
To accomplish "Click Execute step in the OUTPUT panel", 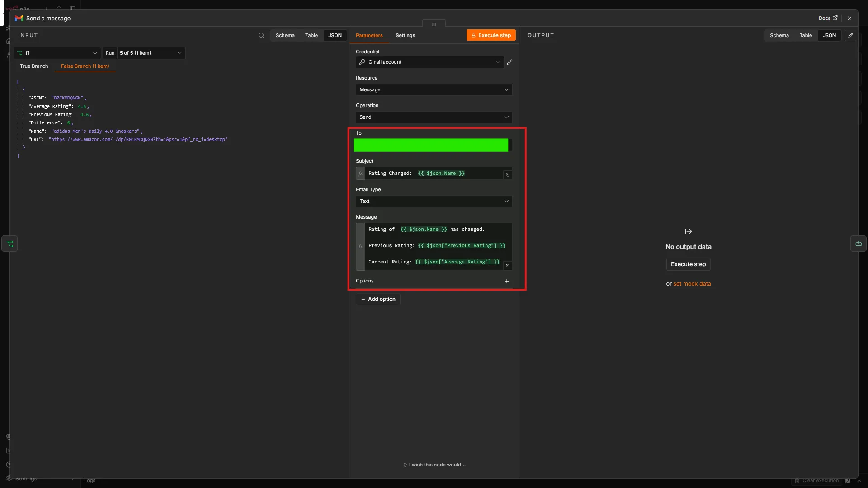I will pyautogui.click(x=688, y=264).
